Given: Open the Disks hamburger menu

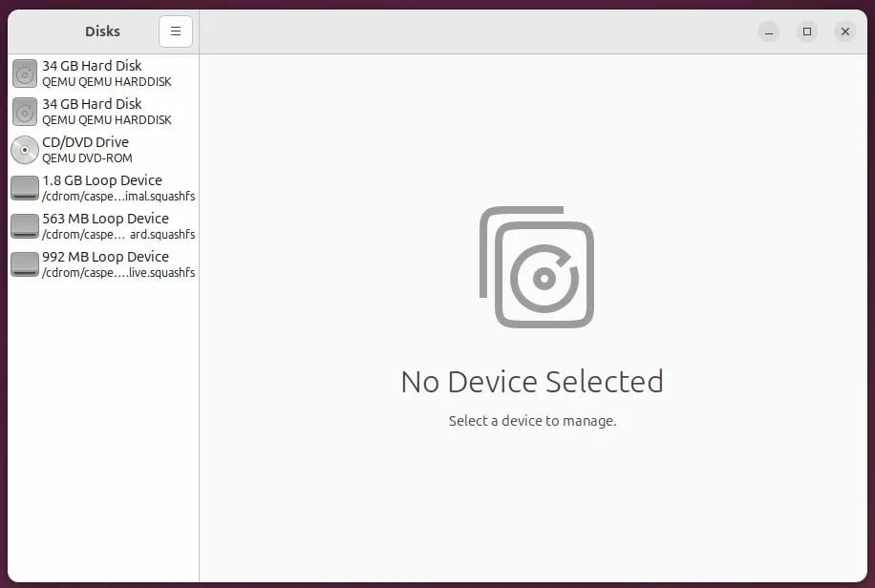Looking at the screenshot, I should click(175, 31).
